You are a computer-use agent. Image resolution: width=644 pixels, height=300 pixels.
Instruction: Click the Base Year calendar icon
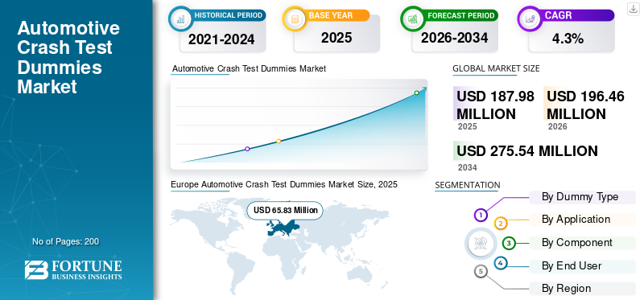pos(294,18)
